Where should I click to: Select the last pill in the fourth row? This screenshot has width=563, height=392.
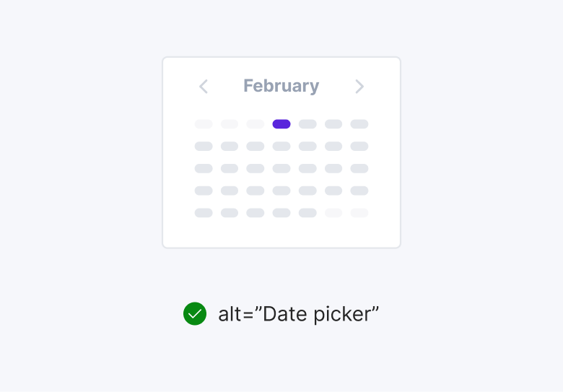point(359,191)
